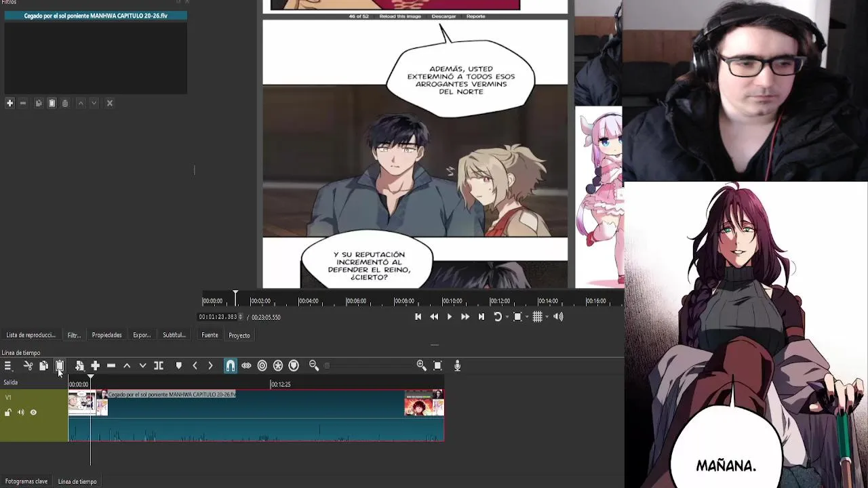Move filter down in Filtros panel
Image resolution: width=868 pixels, height=488 pixels.
click(94, 103)
